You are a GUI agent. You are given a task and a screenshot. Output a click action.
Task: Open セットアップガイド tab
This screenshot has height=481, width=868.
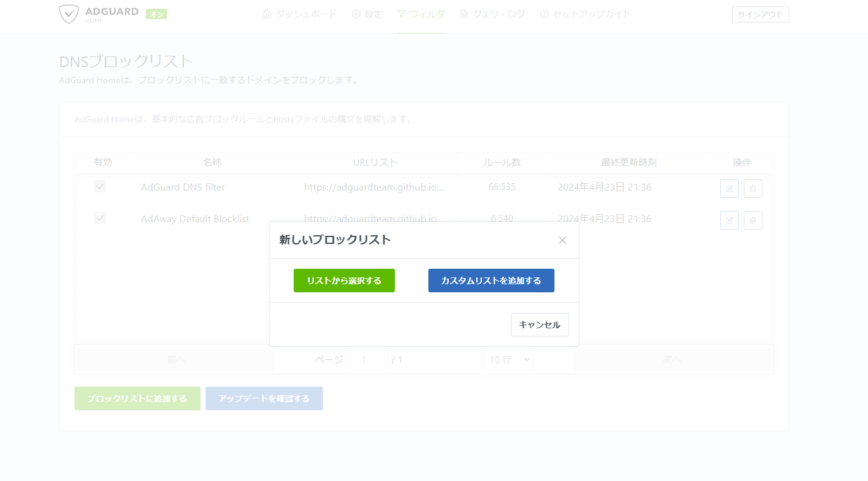coord(585,14)
